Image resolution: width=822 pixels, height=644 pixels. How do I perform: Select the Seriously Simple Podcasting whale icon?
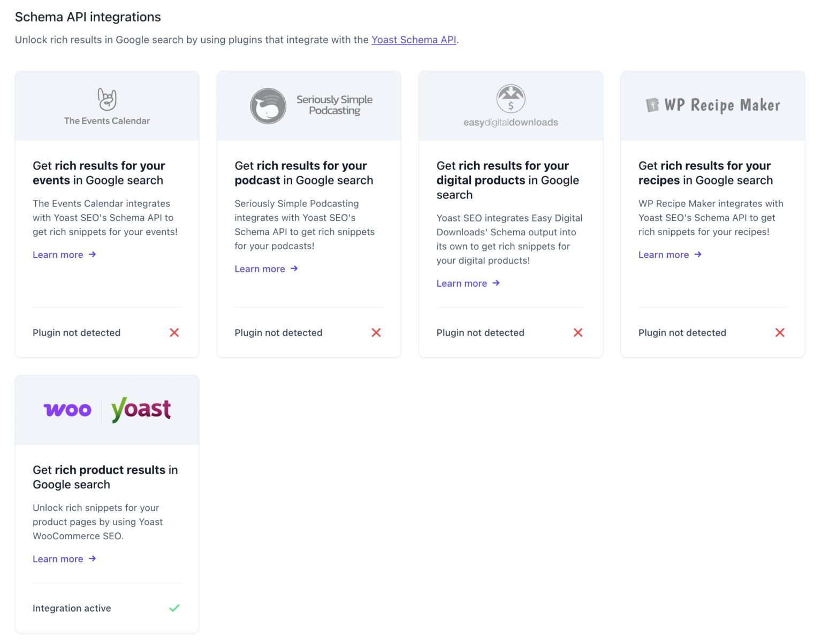click(x=268, y=105)
